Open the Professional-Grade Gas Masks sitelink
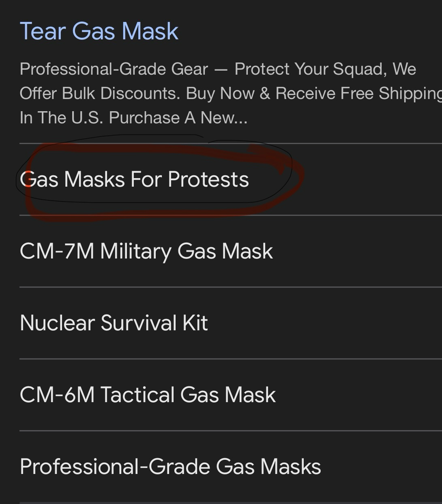 (x=170, y=466)
